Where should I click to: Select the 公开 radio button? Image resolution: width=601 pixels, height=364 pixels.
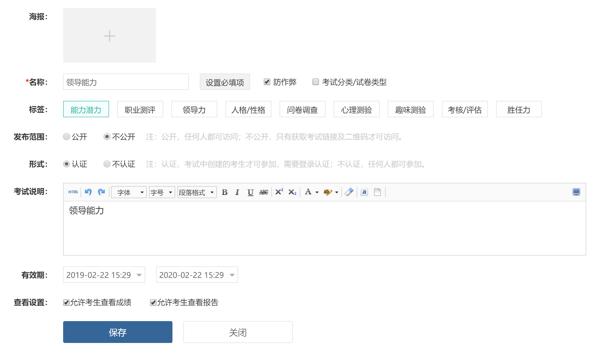click(66, 136)
